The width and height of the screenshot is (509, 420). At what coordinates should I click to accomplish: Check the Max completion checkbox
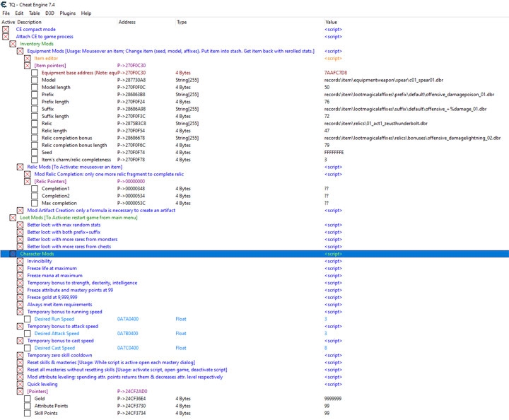click(35, 203)
